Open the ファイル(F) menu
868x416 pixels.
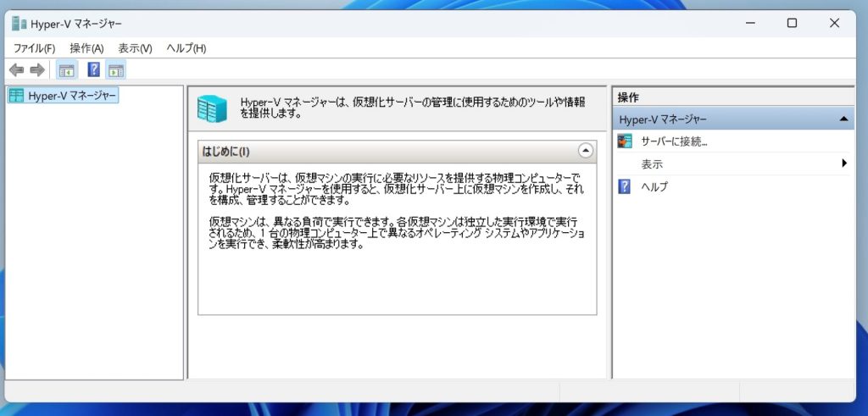point(34,48)
